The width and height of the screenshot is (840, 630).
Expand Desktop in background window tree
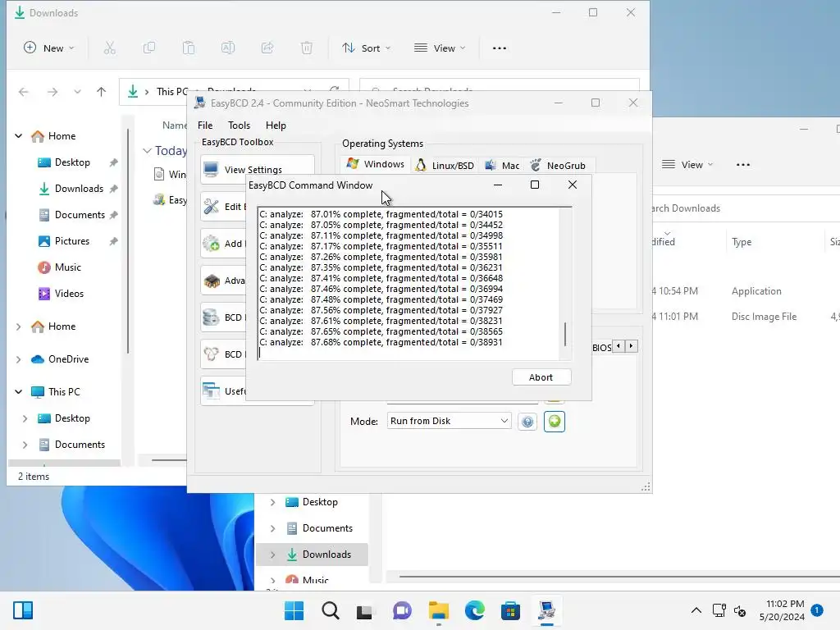click(x=272, y=502)
